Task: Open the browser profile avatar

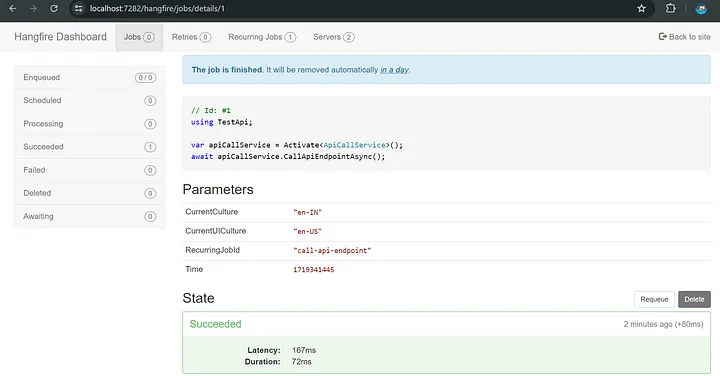Action: coord(701,8)
